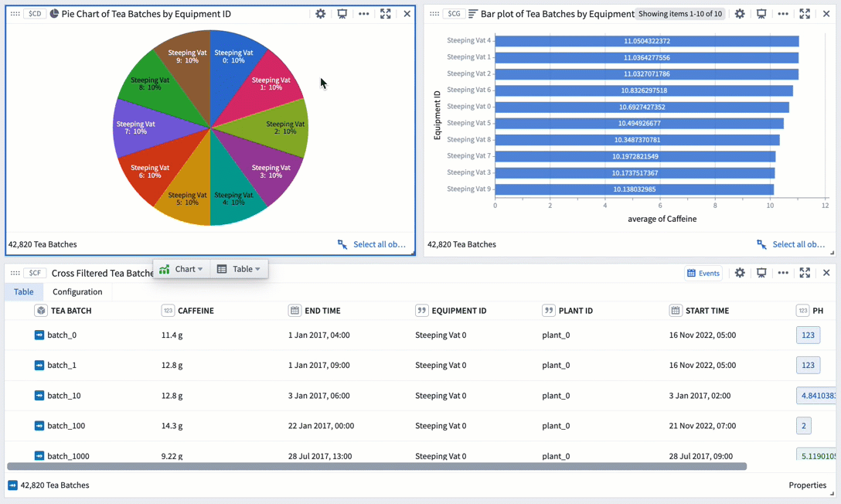Open more options menu of the Cross Filtered table panel
Viewport: 841px width, 504px height.
point(783,273)
